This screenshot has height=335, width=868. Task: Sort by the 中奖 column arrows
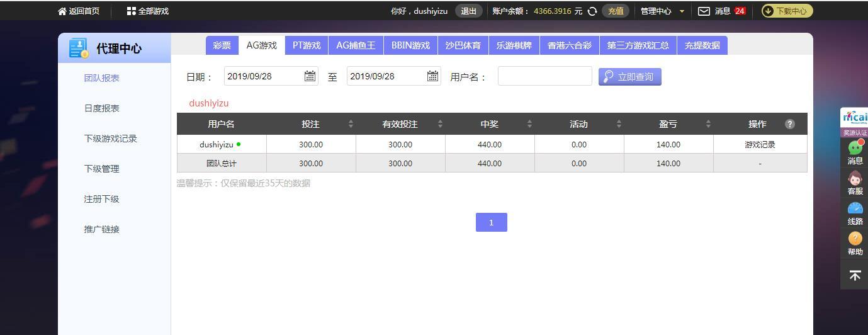529,124
